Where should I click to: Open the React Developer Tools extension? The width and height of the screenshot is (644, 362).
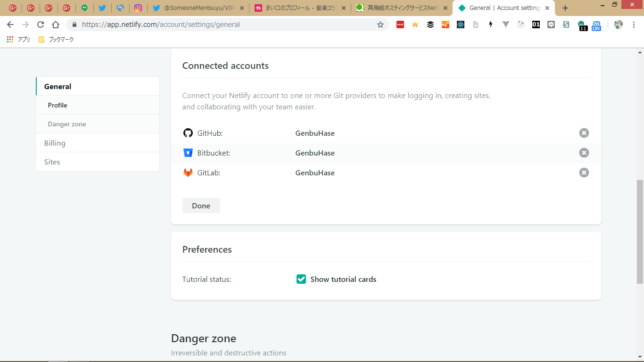(x=461, y=25)
